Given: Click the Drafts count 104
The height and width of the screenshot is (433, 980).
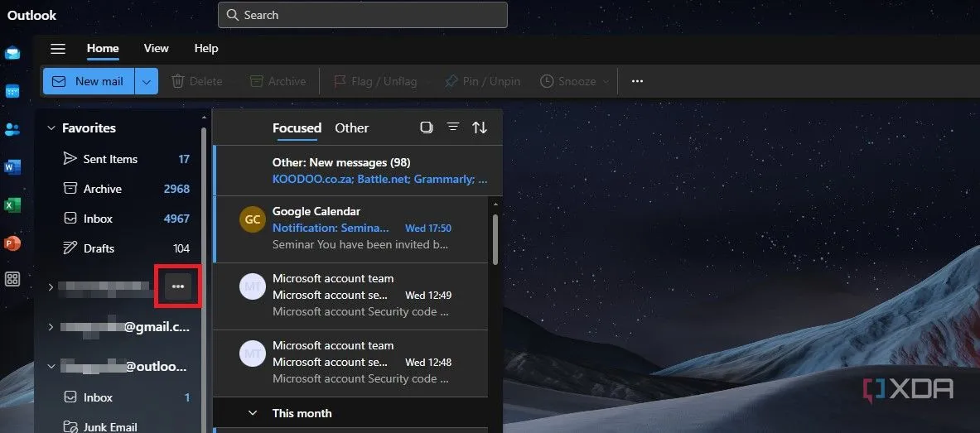Looking at the screenshot, I should point(182,248).
